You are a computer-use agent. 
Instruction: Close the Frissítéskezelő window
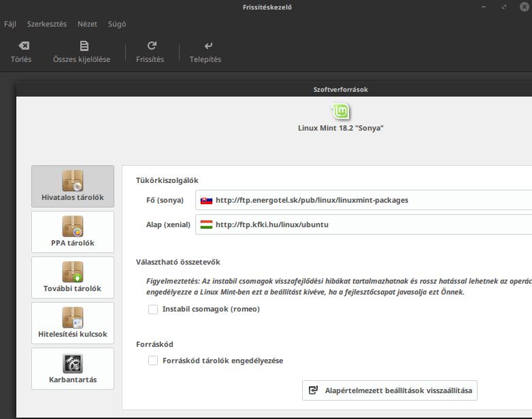(525, 7)
